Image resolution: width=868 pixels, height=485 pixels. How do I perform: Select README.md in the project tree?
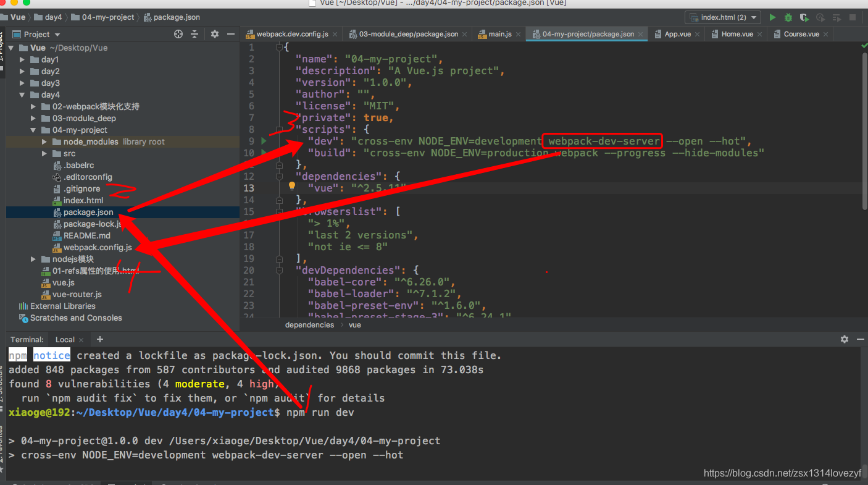(87, 235)
